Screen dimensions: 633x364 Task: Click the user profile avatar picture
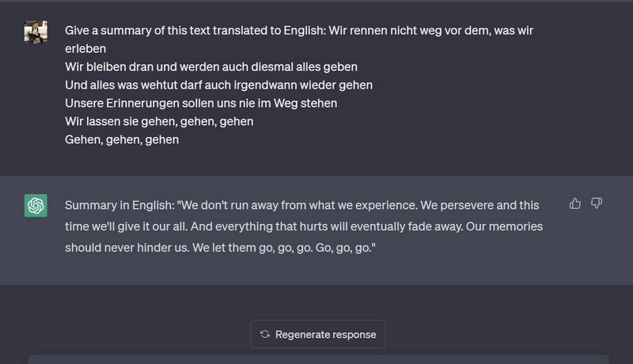[36, 32]
